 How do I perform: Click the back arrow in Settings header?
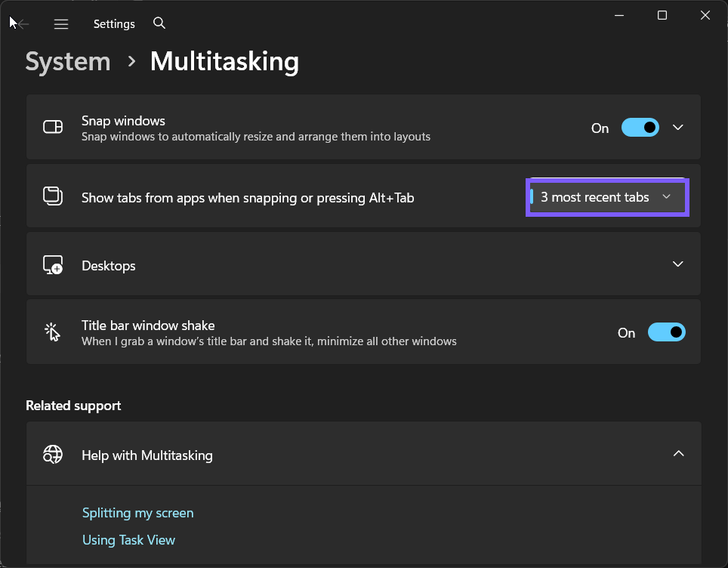coord(23,23)
